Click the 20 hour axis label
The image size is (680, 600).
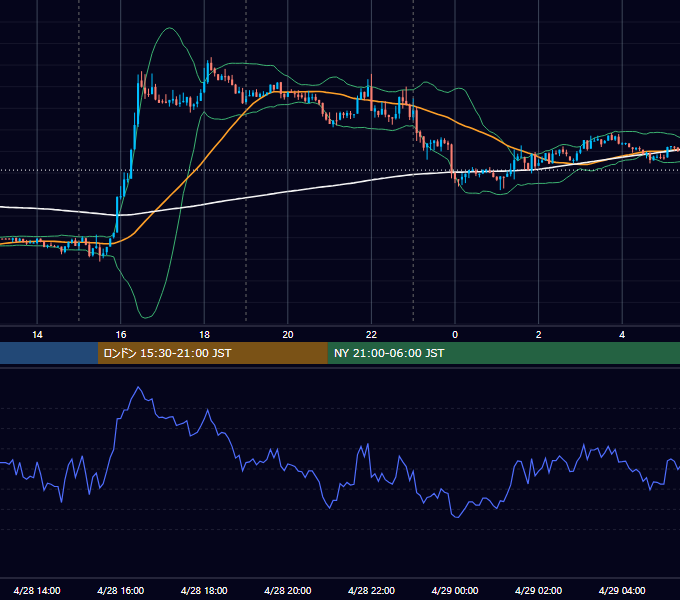tap(288, 335)
